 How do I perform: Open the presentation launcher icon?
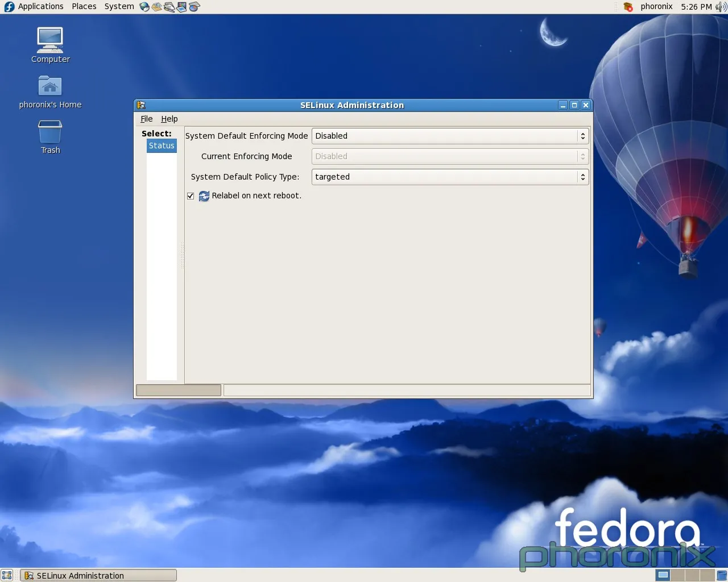point(182,7)
